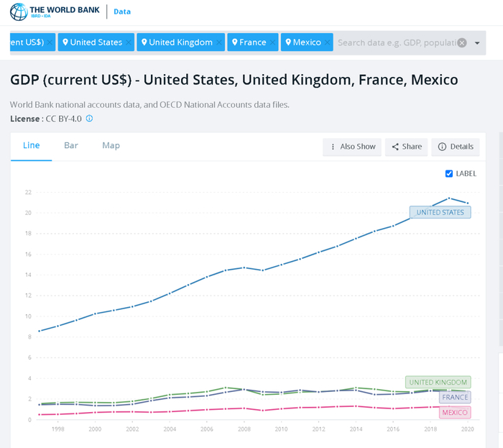Switch to the Map tab
Viewport: 503px width, 448px height.
click(x=111, y=145)
